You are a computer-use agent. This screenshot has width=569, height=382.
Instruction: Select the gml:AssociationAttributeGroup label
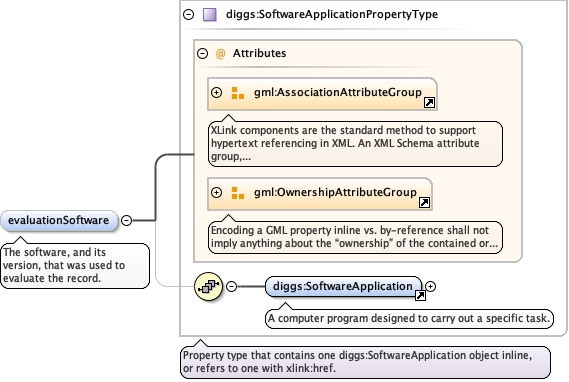click(x=337, y=93)
